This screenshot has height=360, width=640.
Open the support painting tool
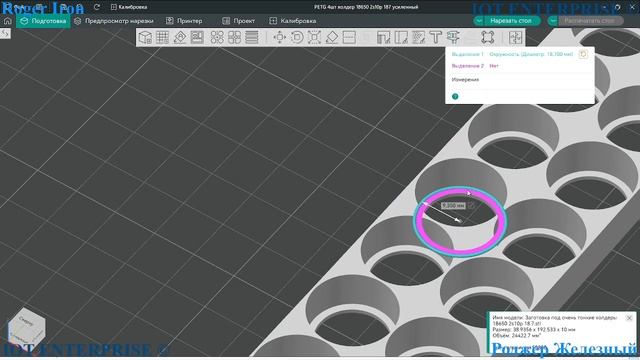(384, 37)
